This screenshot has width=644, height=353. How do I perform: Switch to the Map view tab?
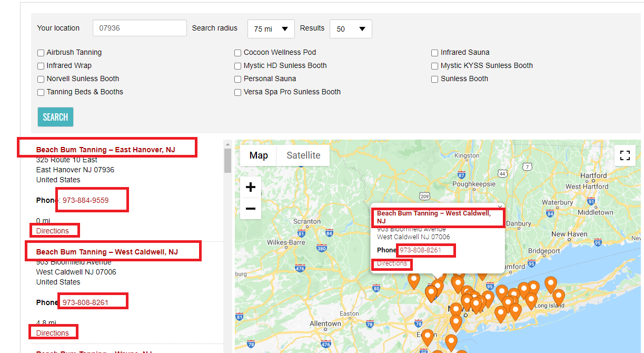pyautogui.click(x=259, y=155)
